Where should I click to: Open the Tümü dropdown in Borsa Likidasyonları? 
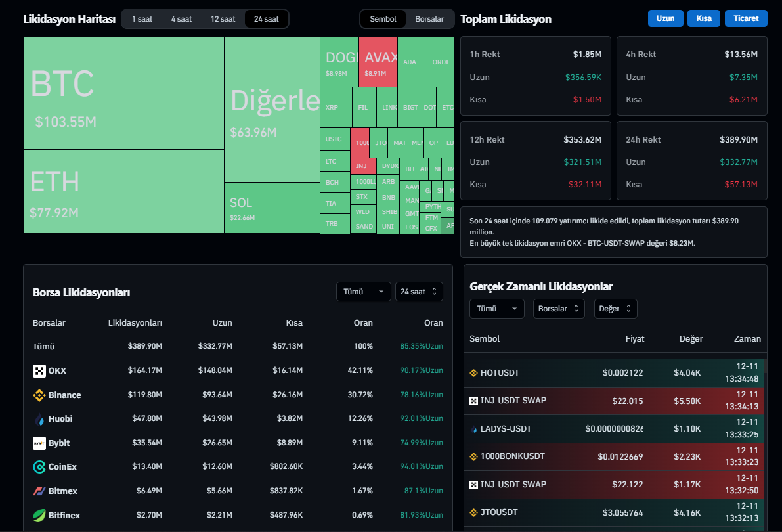click(363, 292)
